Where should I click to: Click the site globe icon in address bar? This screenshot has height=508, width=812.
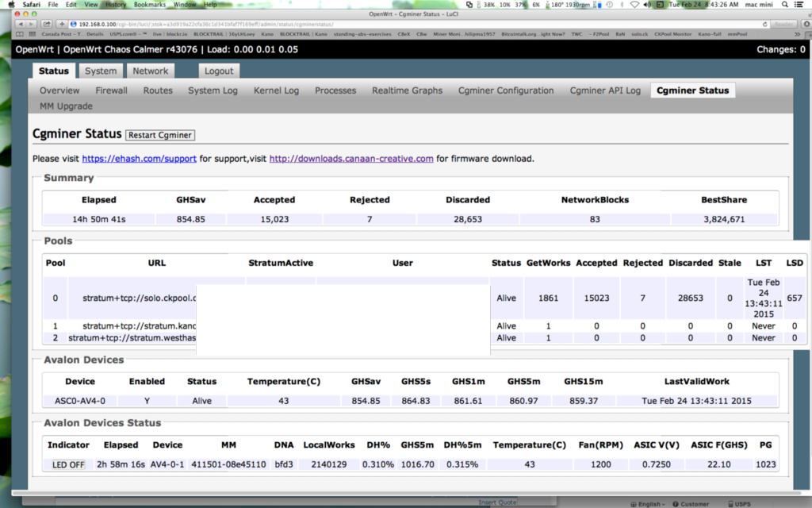[x=74, y=24]
